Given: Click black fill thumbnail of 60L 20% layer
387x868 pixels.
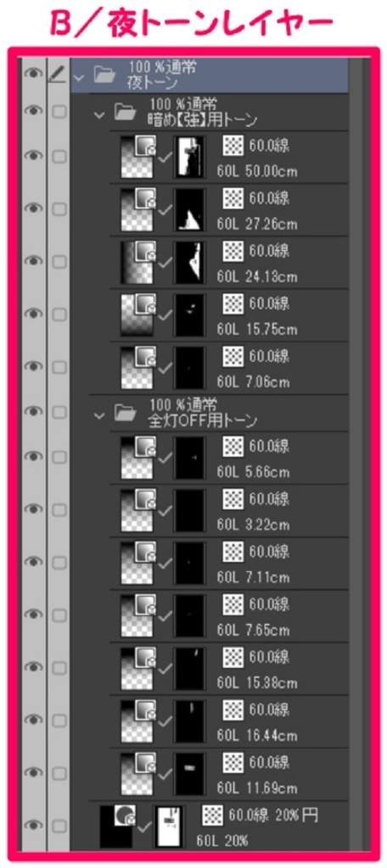Looking at the screenshot, I should point(116,826).
